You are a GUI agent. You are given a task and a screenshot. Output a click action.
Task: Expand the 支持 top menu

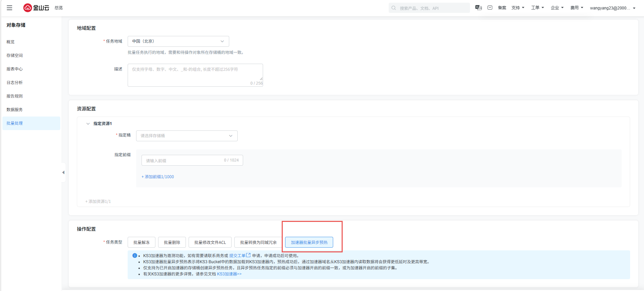[518, 8]
